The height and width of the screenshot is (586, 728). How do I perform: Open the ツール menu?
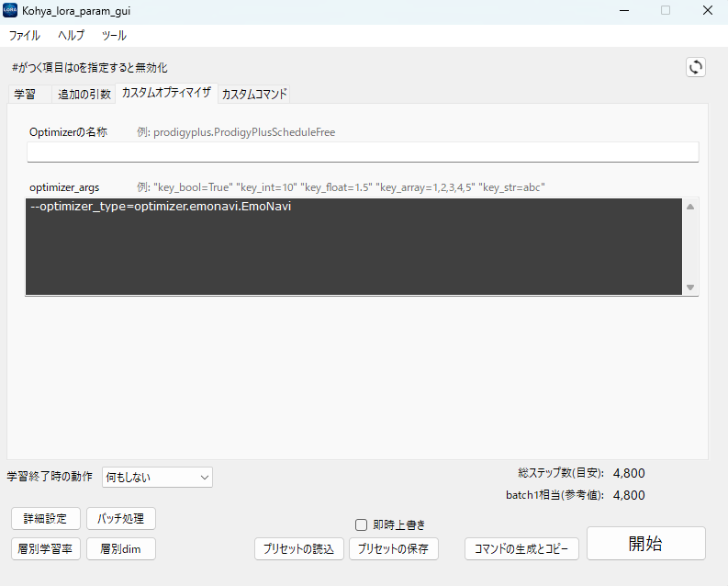click(x=114, y=35)
